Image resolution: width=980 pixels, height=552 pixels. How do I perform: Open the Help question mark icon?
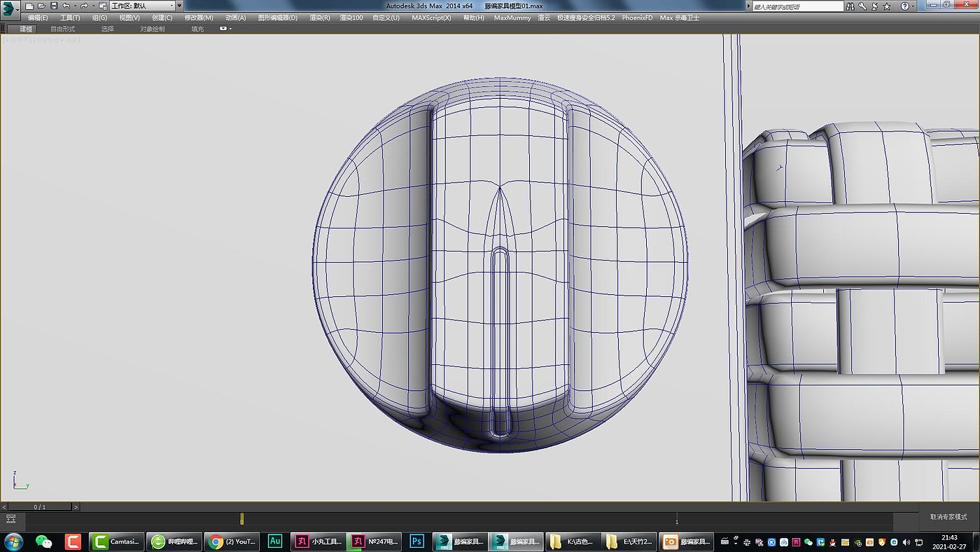[904, 6]
